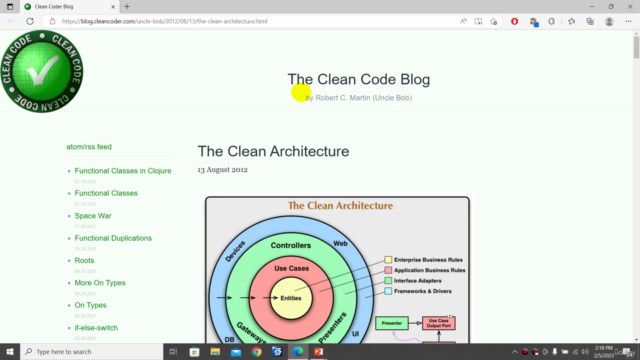
Task: Close the Clean Coder Blog tab
Action: tap(113, 7)
